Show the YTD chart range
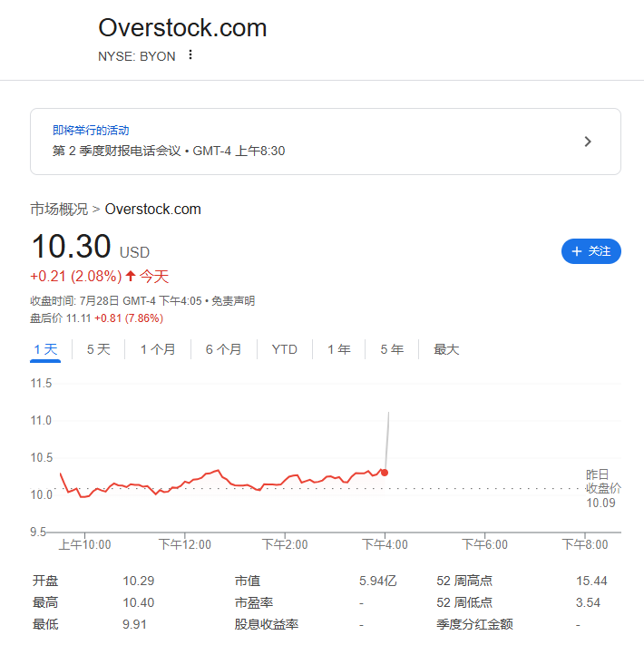 (x=285, y=349)
